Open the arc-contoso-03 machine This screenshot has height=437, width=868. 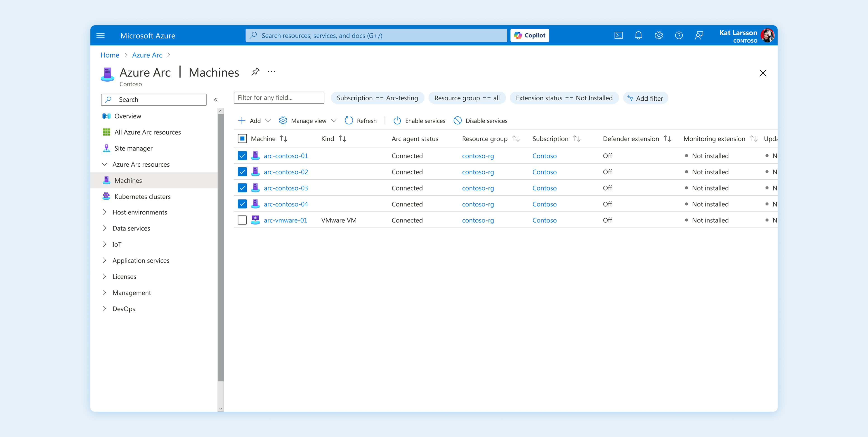point(286,188)
